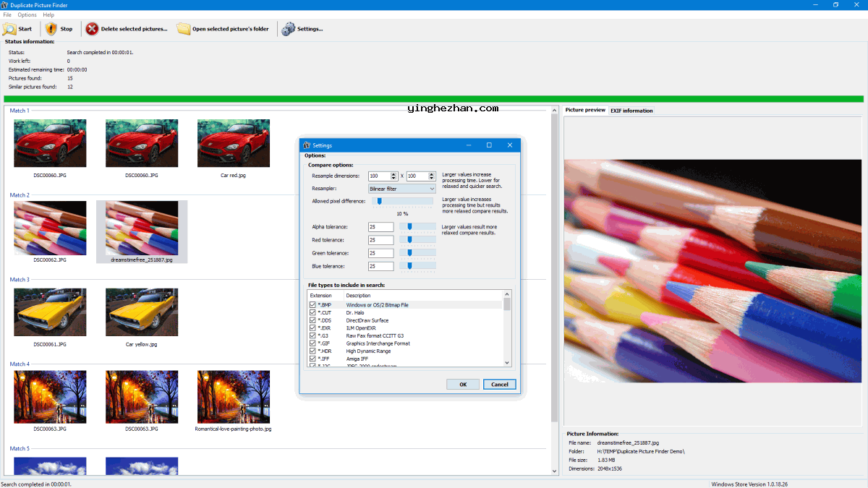Uncheck the *.BMP file type
868x488 pixels.
point(312,305)
